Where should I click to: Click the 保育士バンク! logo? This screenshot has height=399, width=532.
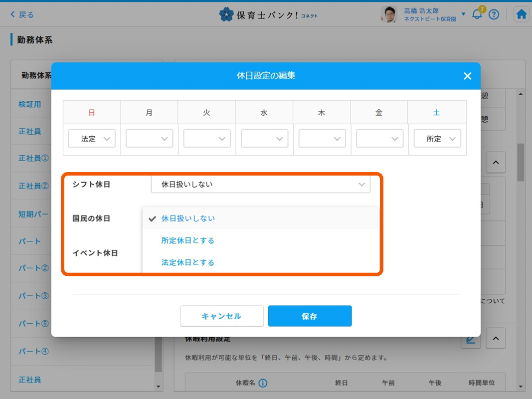click(268, 14)
